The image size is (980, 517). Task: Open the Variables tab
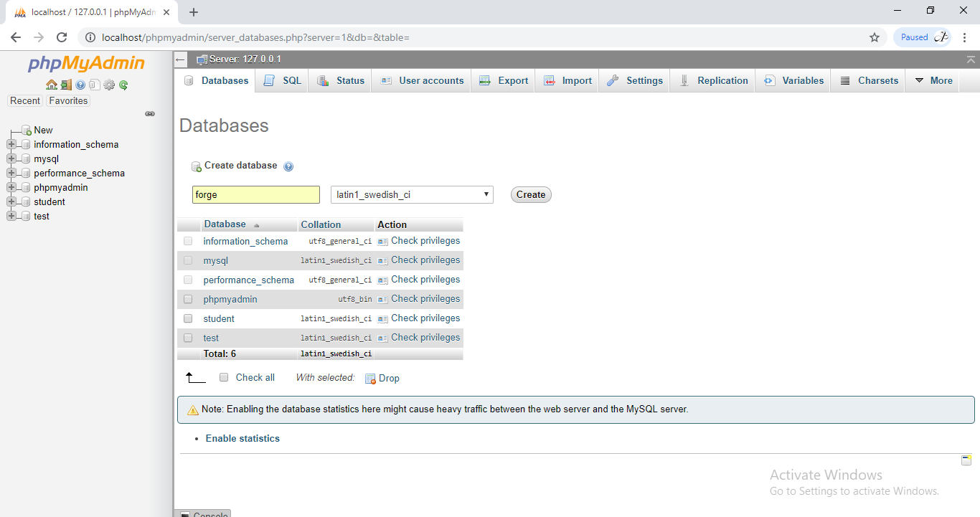[793, 81]
